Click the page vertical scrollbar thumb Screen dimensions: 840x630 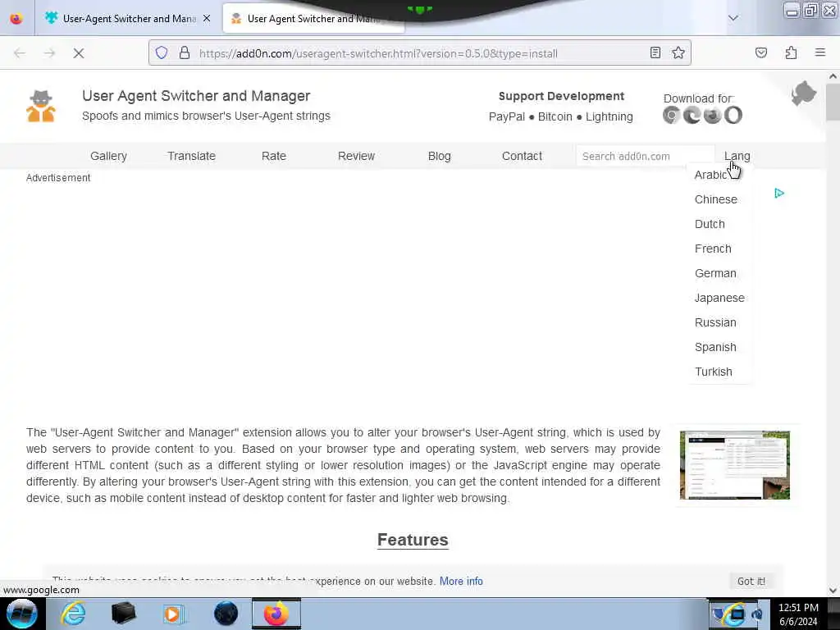point(833,103)
